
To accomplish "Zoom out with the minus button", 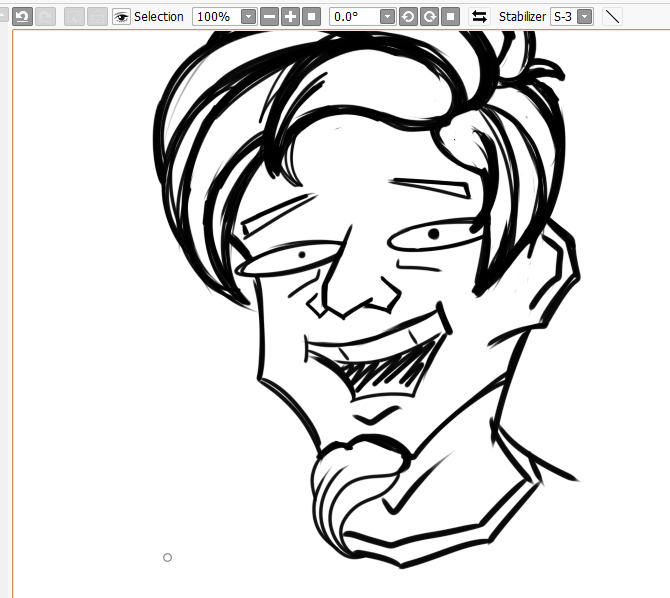I will [269, 17].
